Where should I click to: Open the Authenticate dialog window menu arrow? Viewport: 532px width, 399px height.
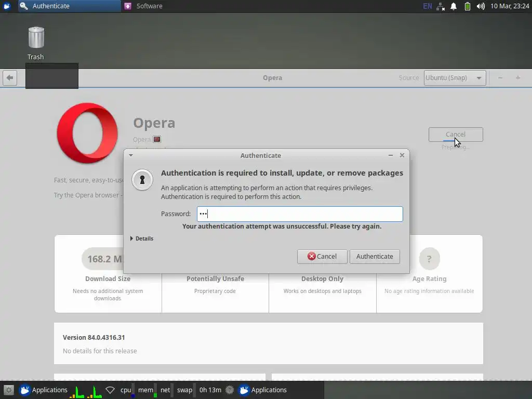(x=131, y=155)
